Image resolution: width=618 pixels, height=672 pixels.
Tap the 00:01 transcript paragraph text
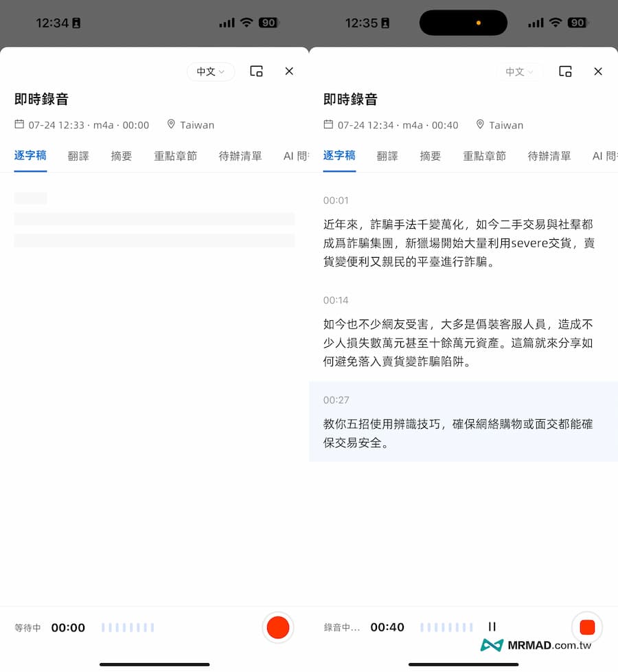tap(458, 243)
